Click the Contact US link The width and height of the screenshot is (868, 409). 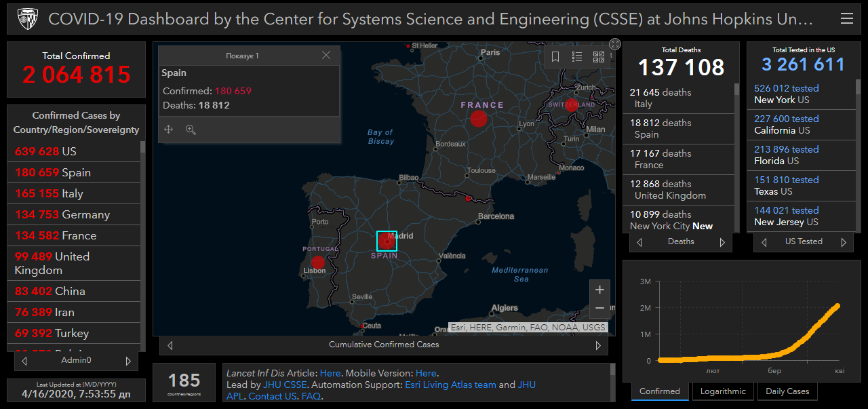[273, 396]
